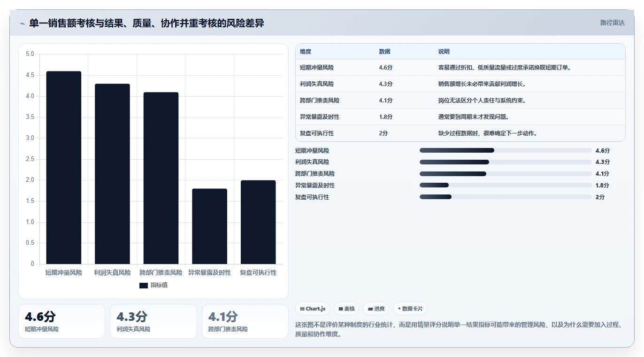Click the 4.1分 progress bar for 跨部门推责风险
644x357 pixels.
pos(506,174)
